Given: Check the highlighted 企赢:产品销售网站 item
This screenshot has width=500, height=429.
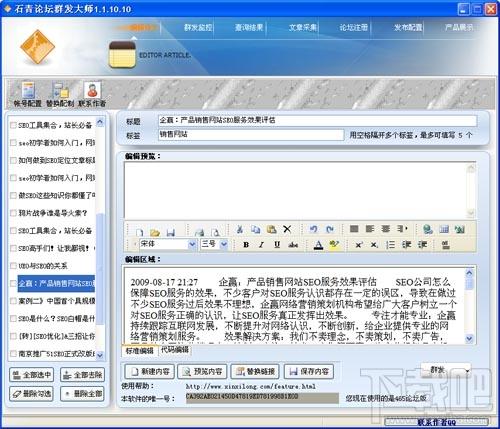Looking at the screenshot, I should coord(13,283).
